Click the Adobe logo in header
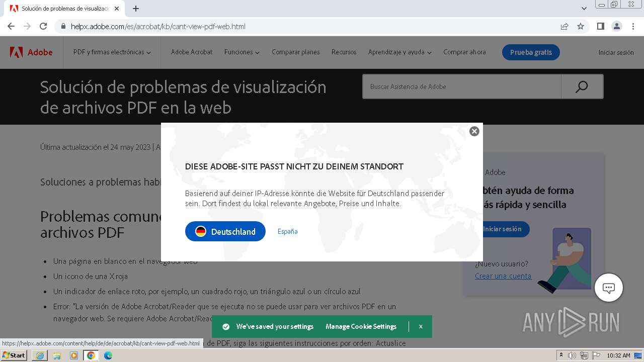The width and height of the screenshot is (644, 362). 31,52
